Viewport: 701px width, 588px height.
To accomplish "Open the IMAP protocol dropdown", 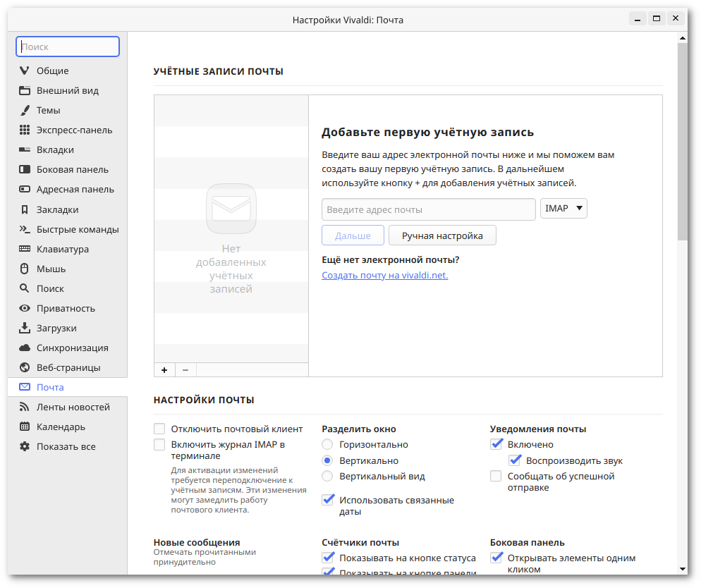I will 563,209.
